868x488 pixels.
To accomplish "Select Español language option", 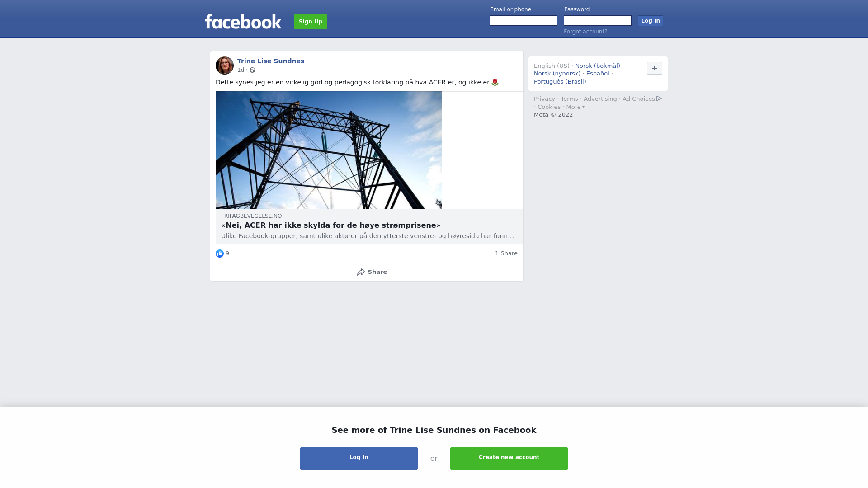I will coord(598,74).
